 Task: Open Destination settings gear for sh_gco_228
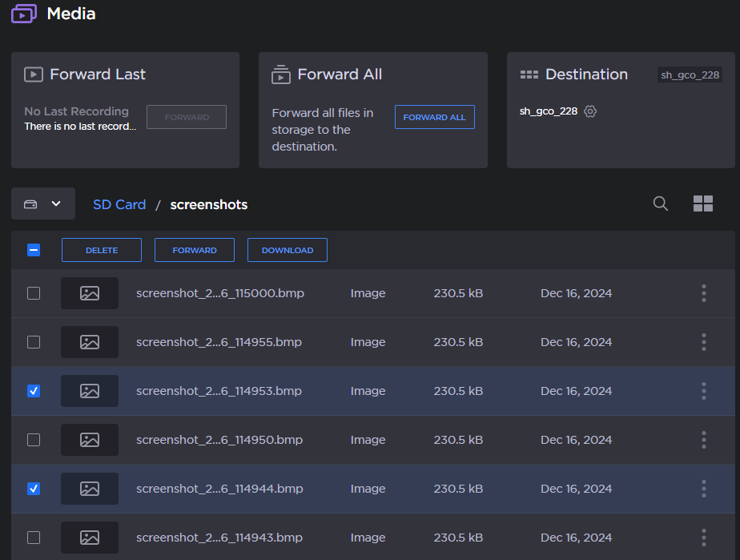coord(590,111)
